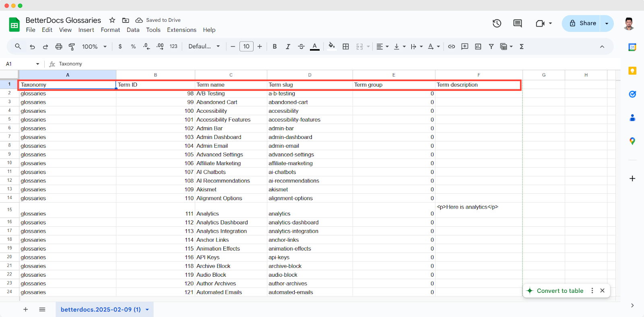Toggle italic formatting
Viewport: 644px width, 317px height.
288,47
